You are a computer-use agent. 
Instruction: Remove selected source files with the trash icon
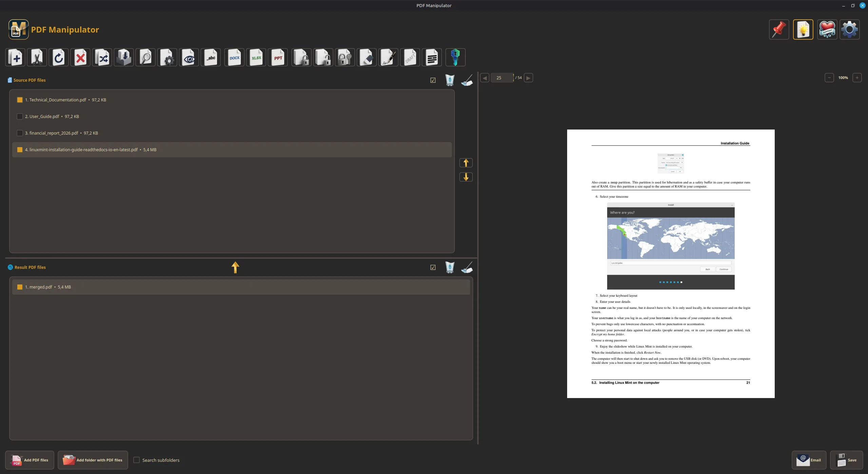[x=450, y=80]
